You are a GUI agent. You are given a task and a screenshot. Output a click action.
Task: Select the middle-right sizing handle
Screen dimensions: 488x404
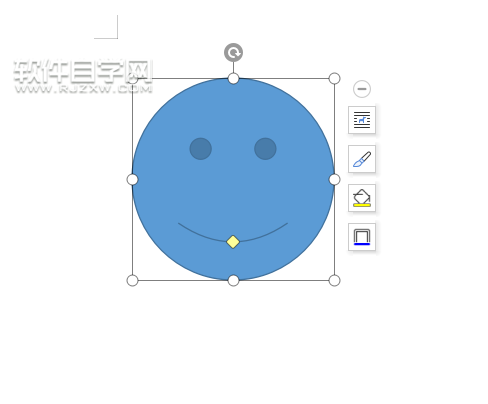coord(334,180)
